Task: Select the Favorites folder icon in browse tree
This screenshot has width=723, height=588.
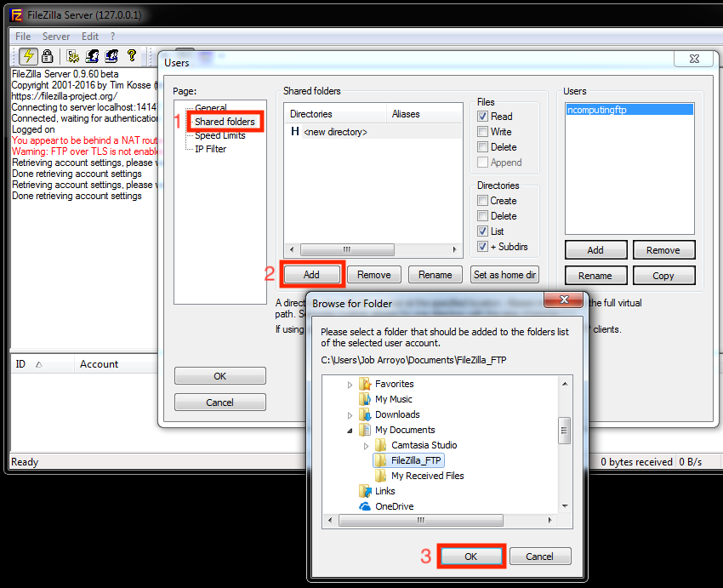Action: [x=365, y=384]
